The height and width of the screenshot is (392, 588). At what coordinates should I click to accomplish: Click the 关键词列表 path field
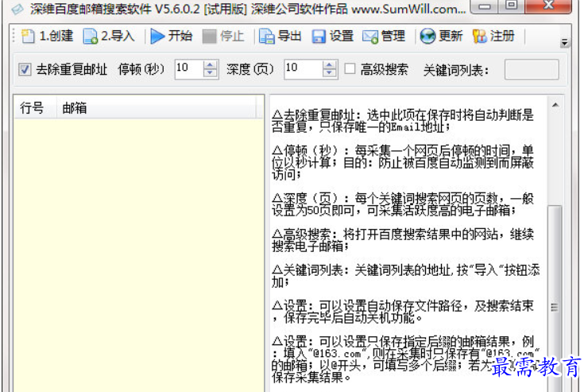point(532,69)
